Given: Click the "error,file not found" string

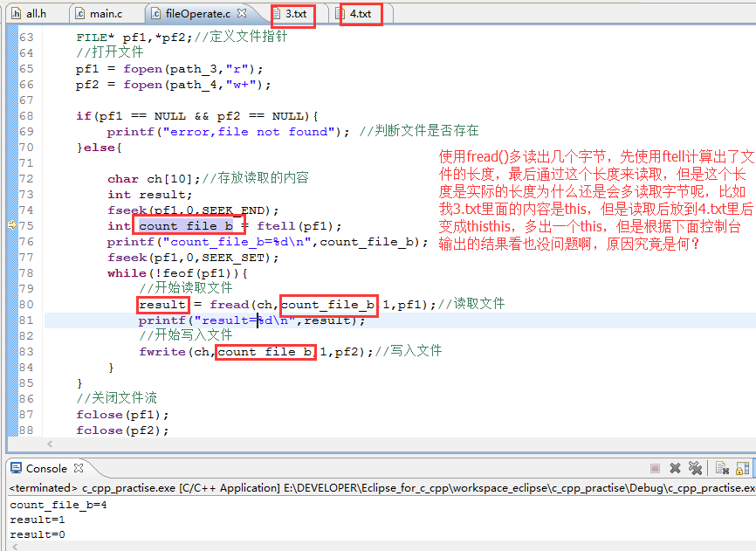Looking at the screenshot, I should (x=249, y=132).
